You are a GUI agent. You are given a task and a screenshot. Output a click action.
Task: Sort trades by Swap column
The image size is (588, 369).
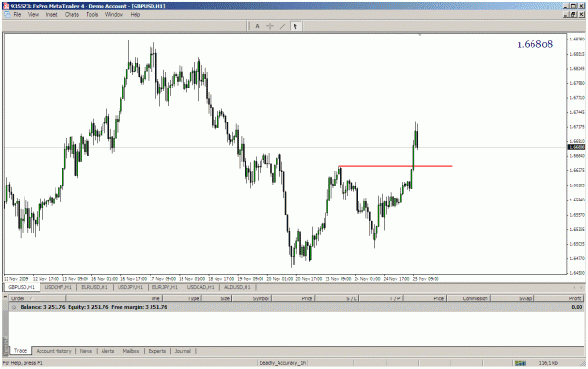click(513, 298)
